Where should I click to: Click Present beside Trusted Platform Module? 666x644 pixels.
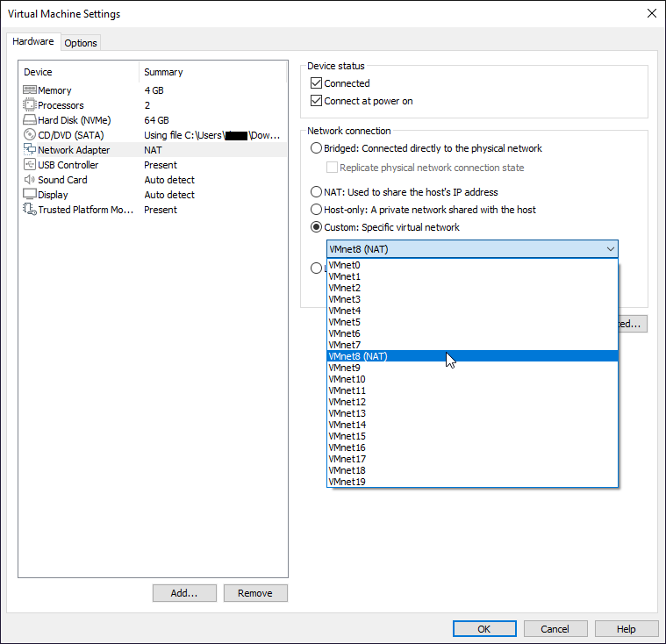point(161,210)
